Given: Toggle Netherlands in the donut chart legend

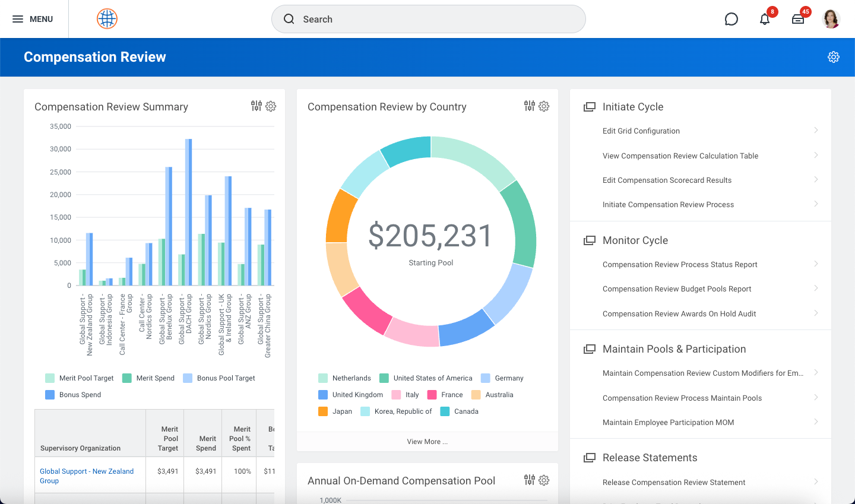Looking at the screenshot, I should coord(352,378).
